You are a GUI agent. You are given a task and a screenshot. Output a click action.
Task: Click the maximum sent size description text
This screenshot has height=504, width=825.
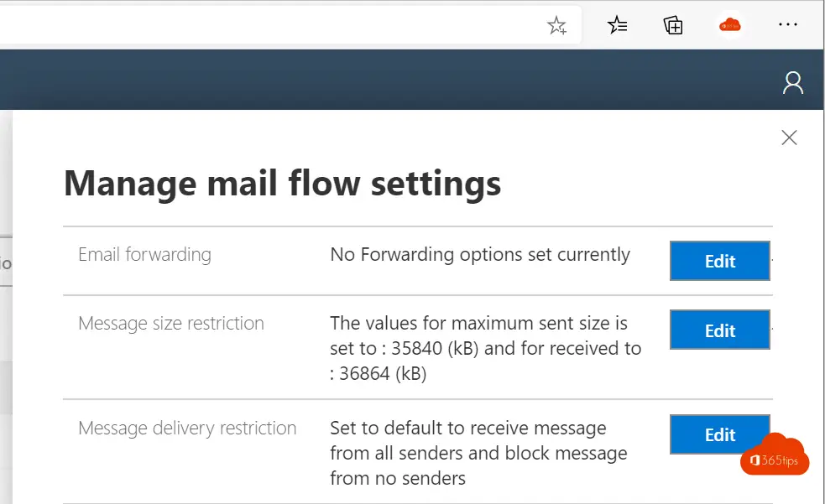[485, 348]
